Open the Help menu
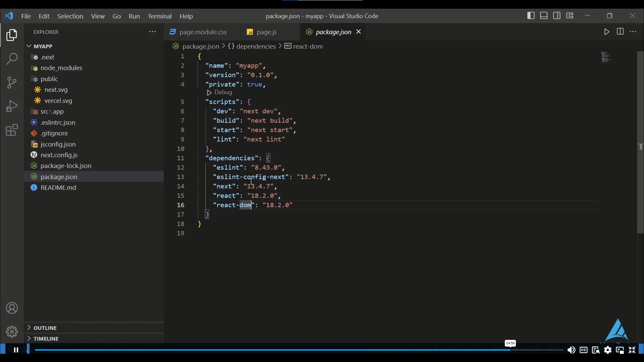 coord(186,16)
